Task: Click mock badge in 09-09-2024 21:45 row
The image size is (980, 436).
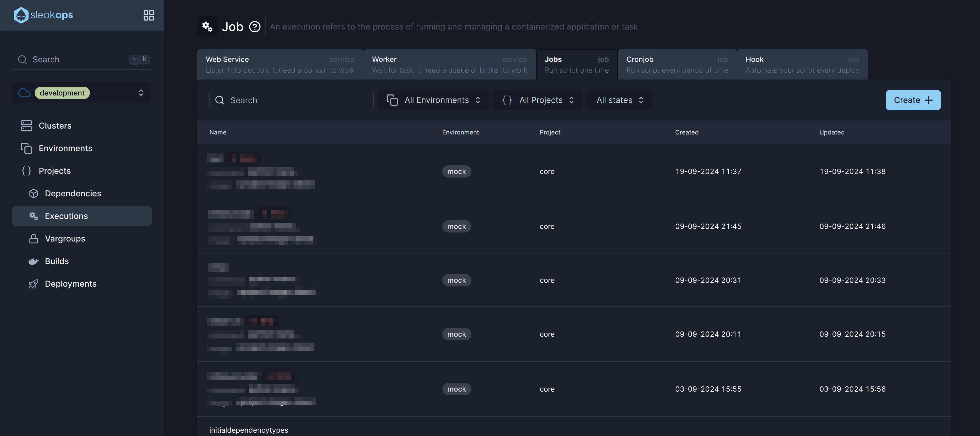Action: [456, 227]
